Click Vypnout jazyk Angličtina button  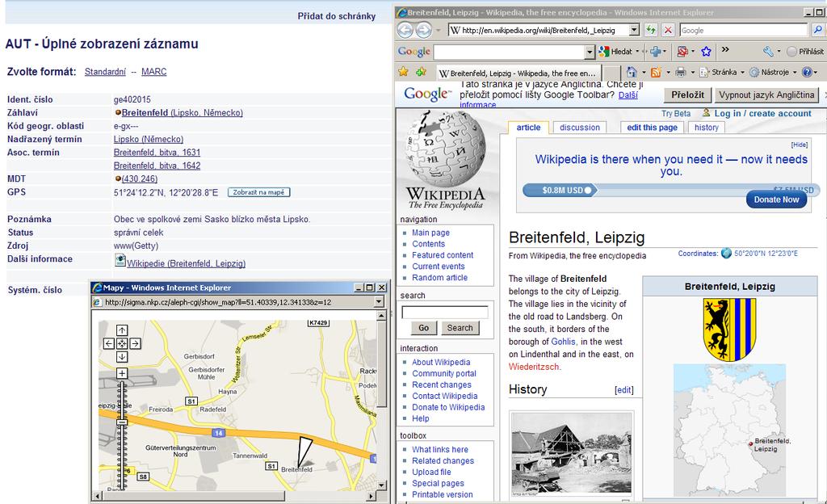766,94
